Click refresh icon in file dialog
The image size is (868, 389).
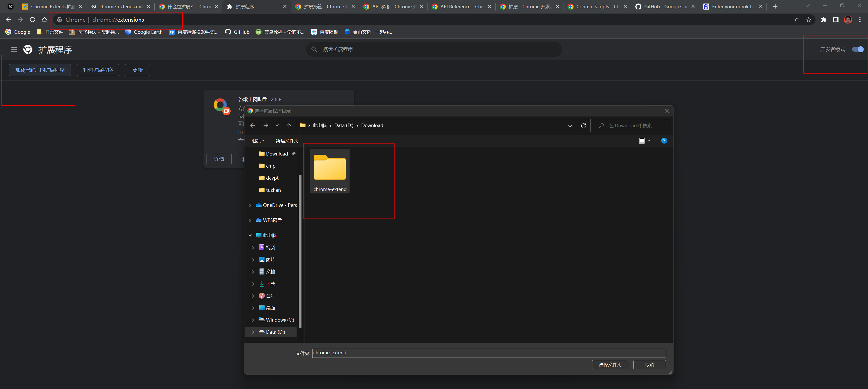(584, 126)
